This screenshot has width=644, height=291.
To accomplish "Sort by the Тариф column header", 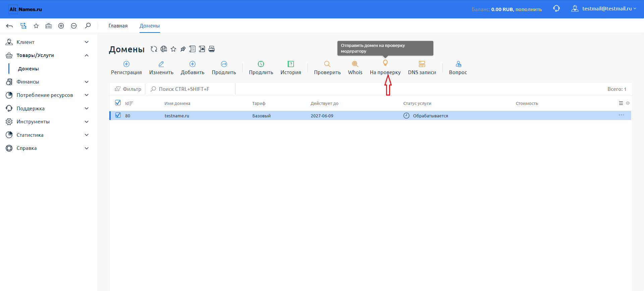I will pos(259,103).
